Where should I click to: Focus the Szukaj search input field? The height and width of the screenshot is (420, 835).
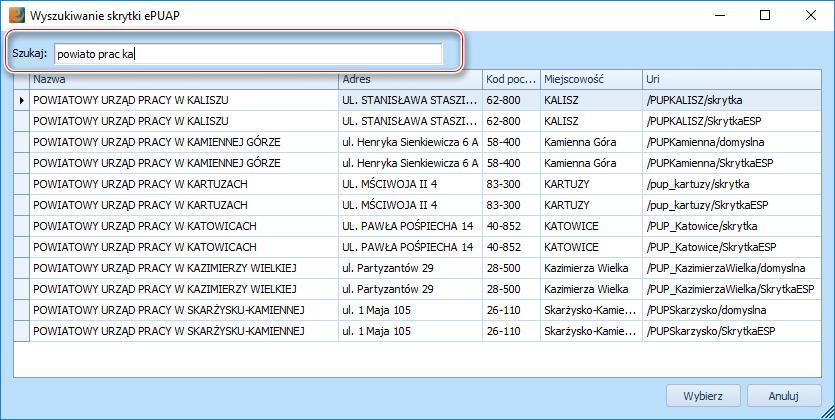248,54
